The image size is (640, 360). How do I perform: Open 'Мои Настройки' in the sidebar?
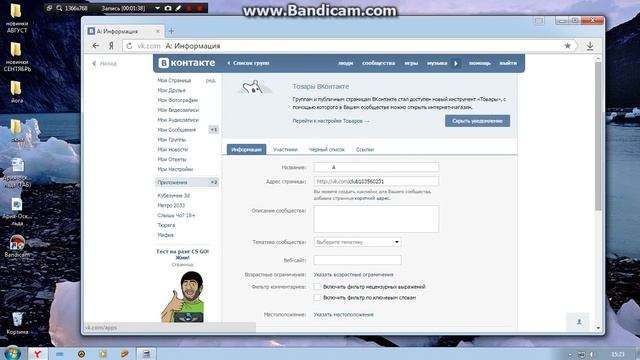tap(175, 169)
